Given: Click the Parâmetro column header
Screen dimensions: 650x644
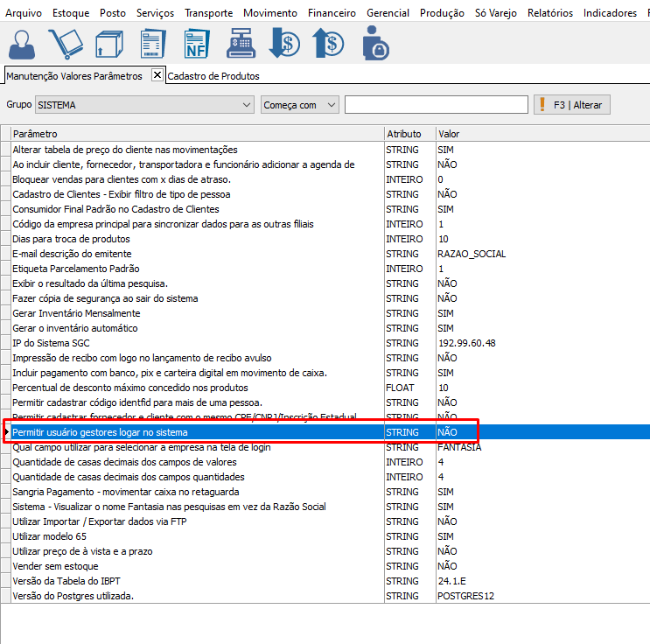Looking at the screenshot, I should click(197, 134).
